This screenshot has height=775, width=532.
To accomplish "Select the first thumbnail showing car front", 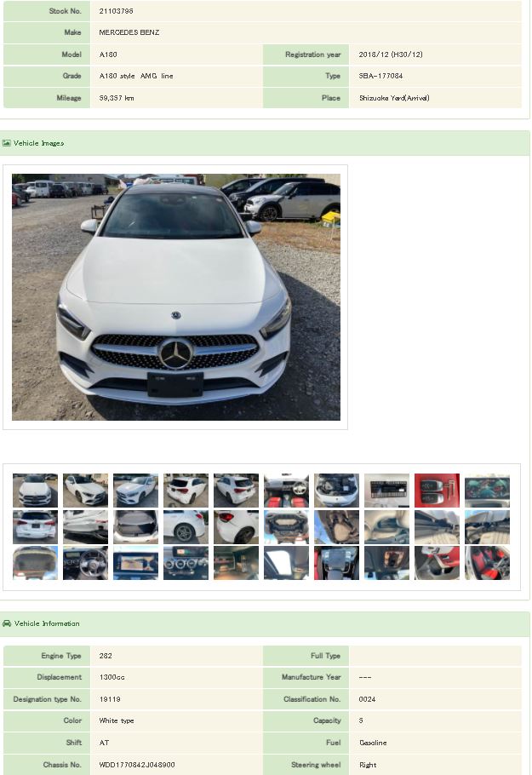I will click(x=35, y=491).
